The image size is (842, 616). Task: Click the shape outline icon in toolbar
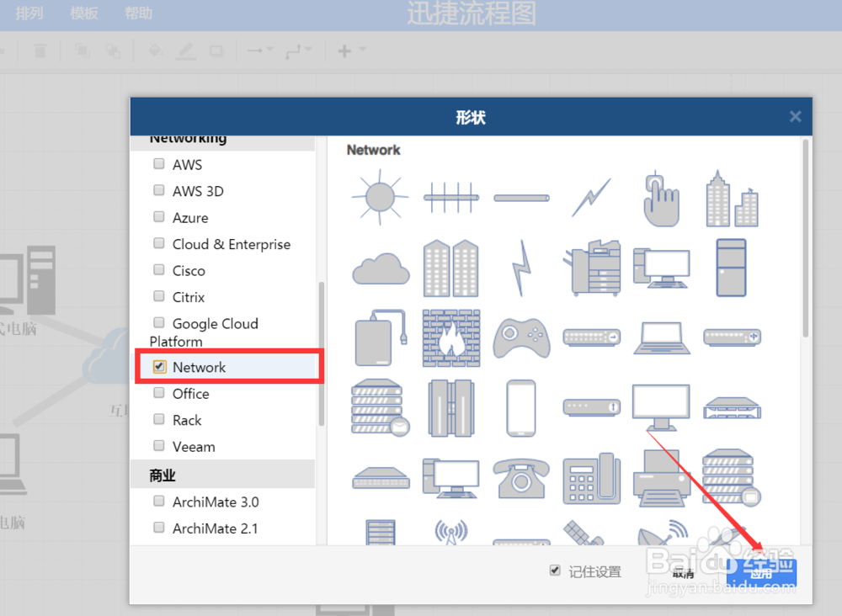(x=216, y=50)
